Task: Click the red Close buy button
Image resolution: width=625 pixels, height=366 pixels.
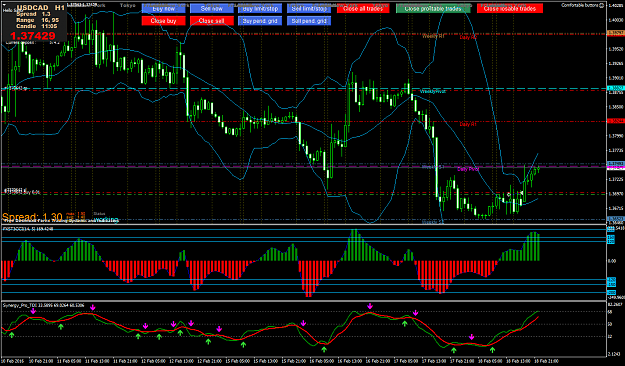Action: pos(163,21)
